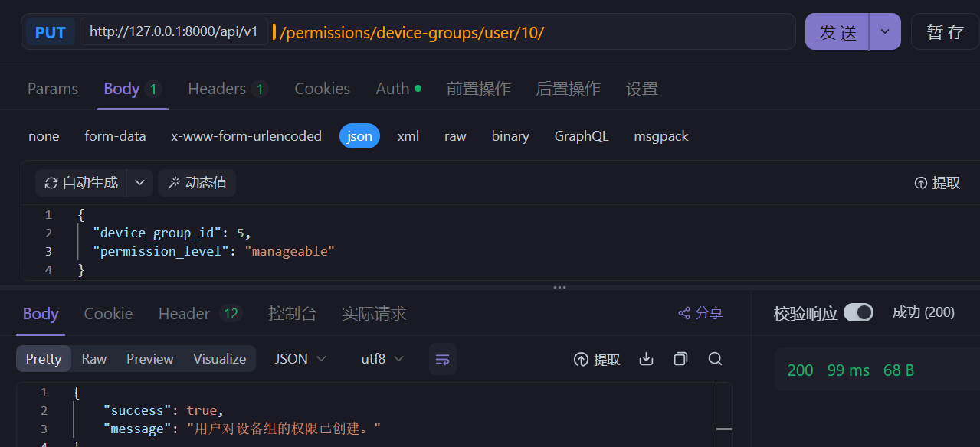Click the 200 status code text
The image size is (980, 447).
click(800, 370)
